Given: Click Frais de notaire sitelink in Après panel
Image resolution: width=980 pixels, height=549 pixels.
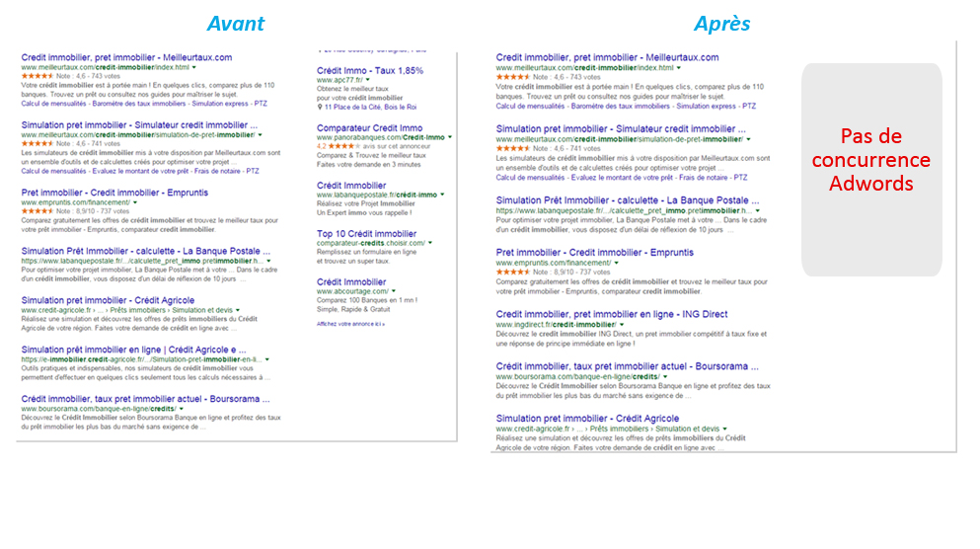Looking at the screenshot, I should 703,178.
